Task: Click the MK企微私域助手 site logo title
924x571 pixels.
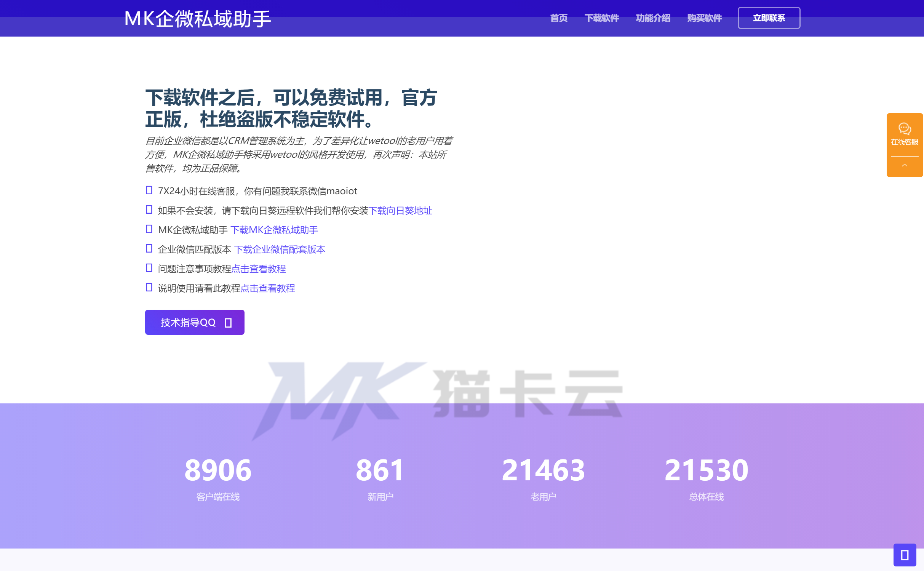Action: point(197,19)
